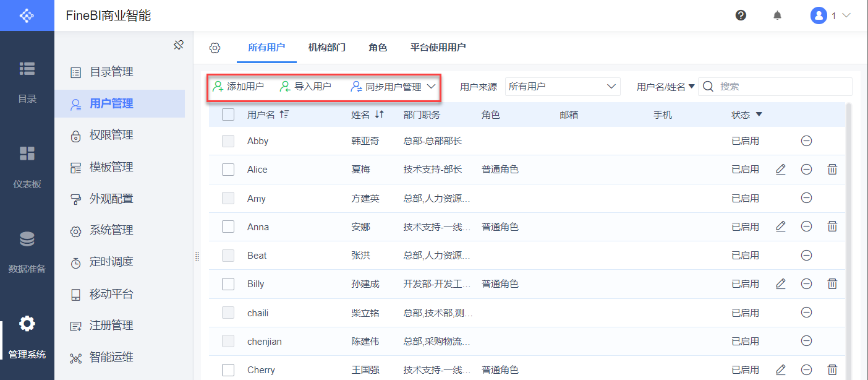The height and width of the screenshot is (380, 868).
Task: Edit user Alice with the pencil icon
Action: point(780,169)
